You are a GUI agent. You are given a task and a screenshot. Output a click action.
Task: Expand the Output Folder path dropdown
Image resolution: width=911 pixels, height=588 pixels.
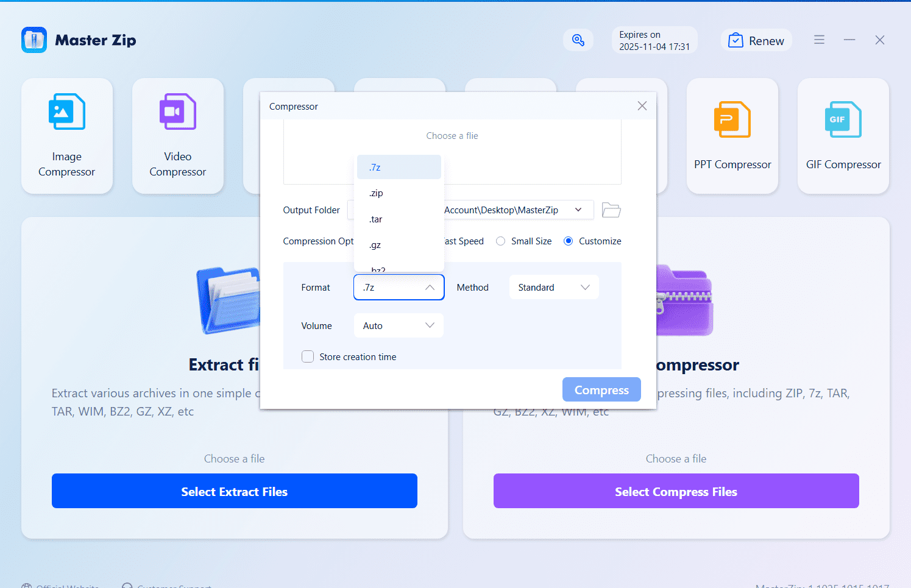point(578,210)
